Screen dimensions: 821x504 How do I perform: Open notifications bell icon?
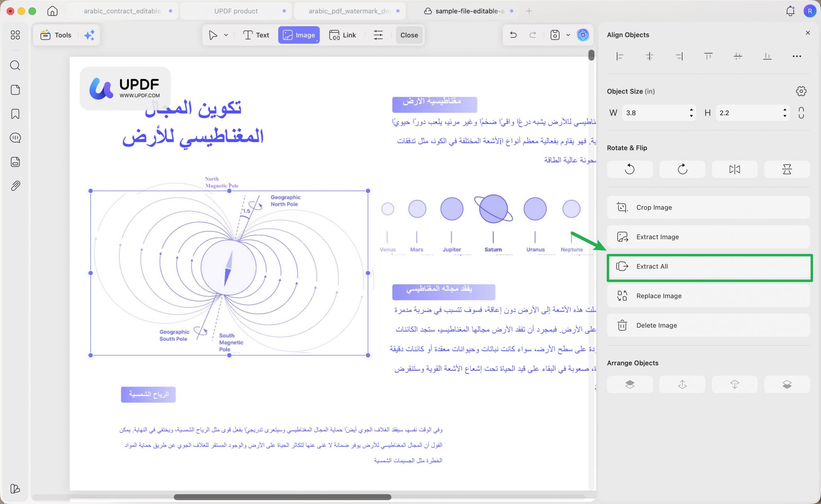pos(790,11)
